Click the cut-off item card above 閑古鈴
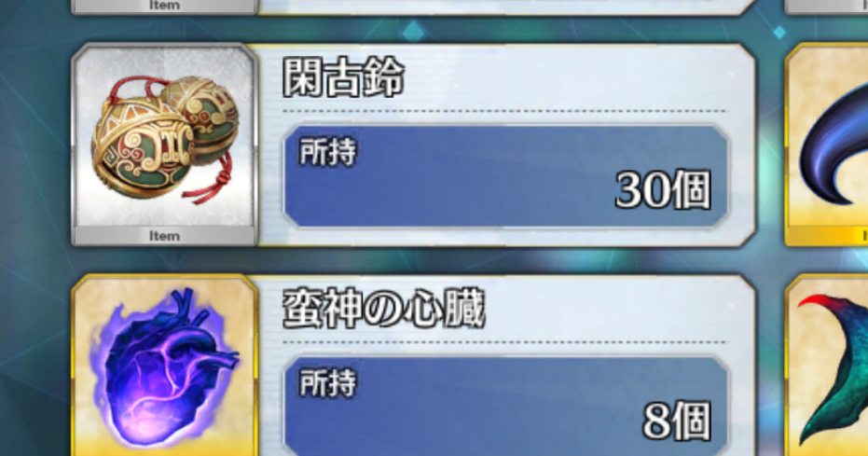This screenshot has width=868, height=456. pos(413,7)
